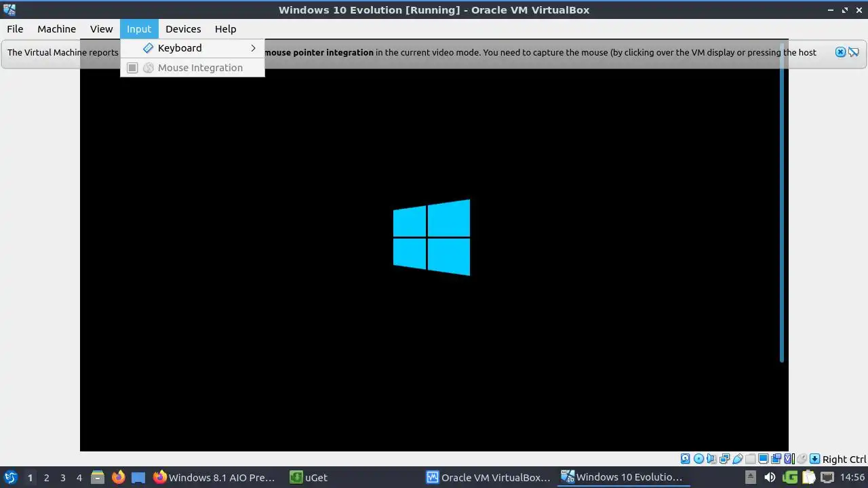The height and width of the screenshot is (488, 868).
Task: Expand the Keyboard submenu arrow
Action: point(253,48)
